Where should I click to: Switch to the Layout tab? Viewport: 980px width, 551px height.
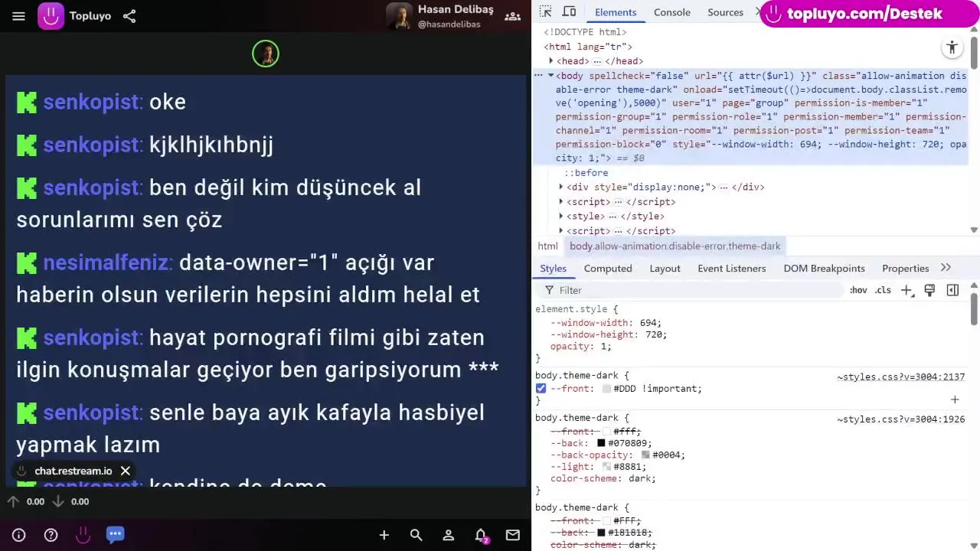(x=665, y=269)
